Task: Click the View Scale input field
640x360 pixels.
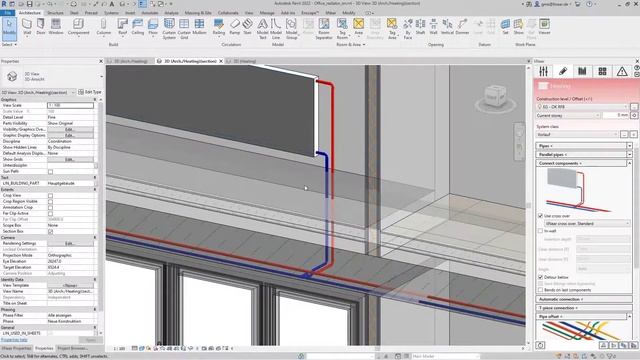Action: (x=70, y=105)
